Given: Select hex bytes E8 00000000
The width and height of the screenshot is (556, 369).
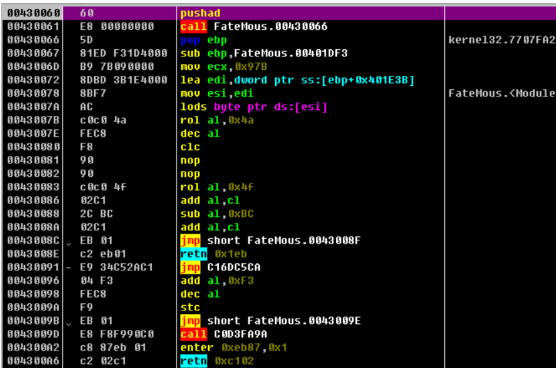Looking at the screenshot, I should coord(117,27).
